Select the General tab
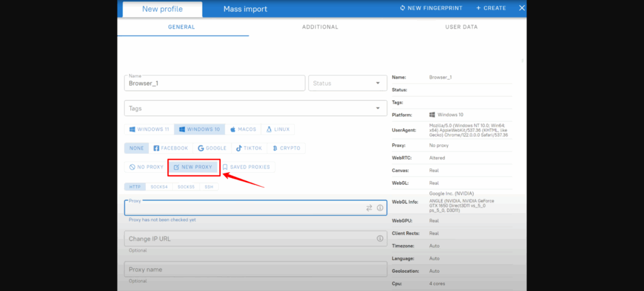Image resolution: width=644 pixels, height=291 pixels. coord(182,27)
